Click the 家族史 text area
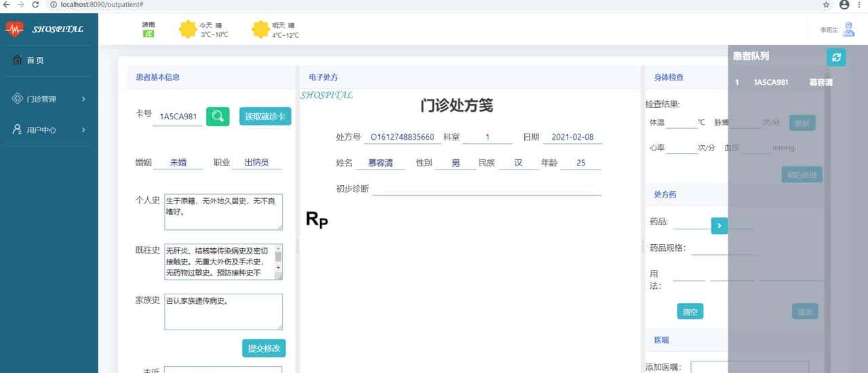 (x=223, y=312)
